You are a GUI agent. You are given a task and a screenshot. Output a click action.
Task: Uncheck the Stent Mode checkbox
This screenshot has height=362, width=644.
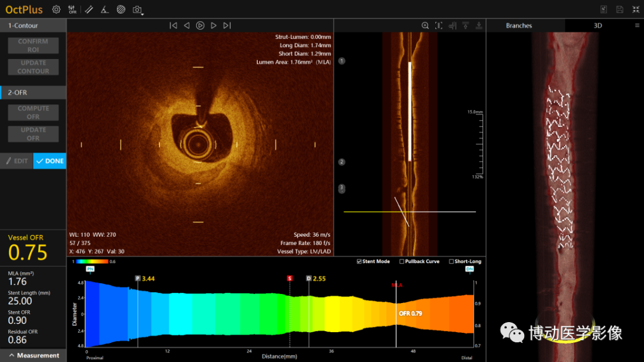coord(360,262)
